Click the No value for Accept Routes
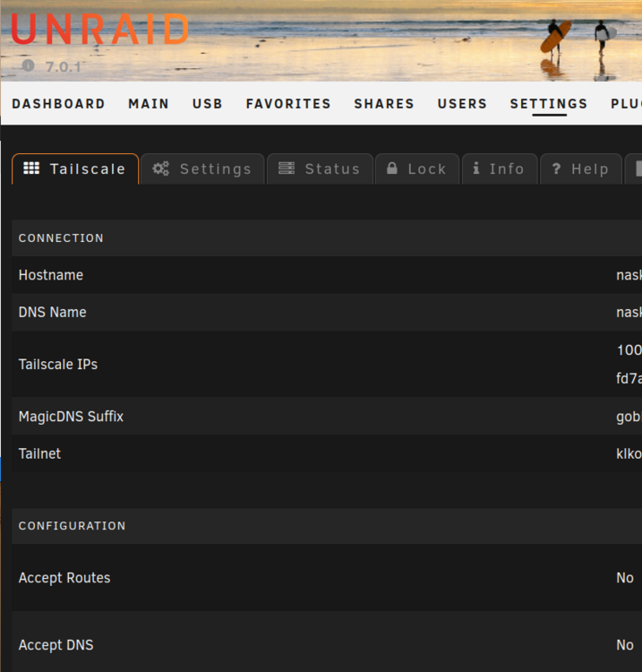This screenshot has width=642, height=672. pyautogui.click(x=625, y=578)
